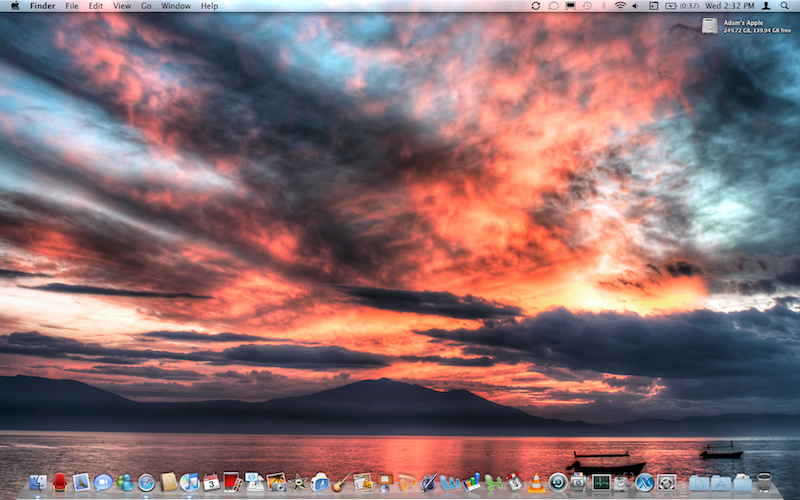Open System Preferences in Dock
Screen dimensions: 800x500
tap(666, 482)
